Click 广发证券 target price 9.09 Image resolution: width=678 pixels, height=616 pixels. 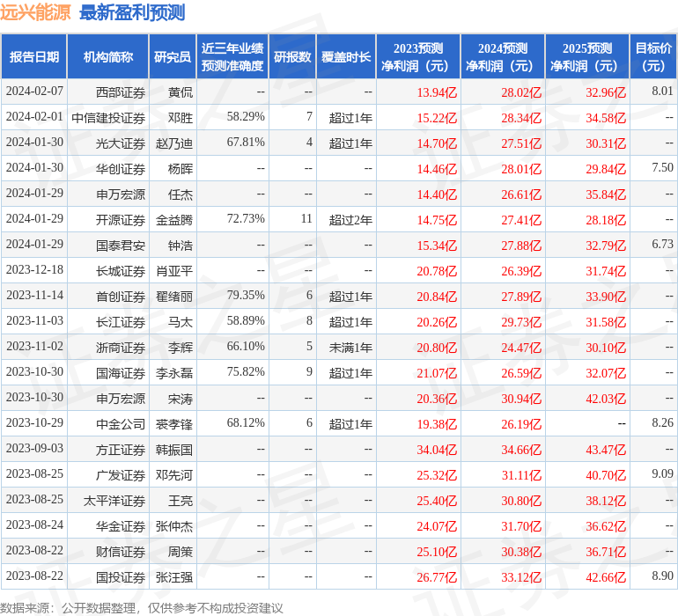point(662,473)
